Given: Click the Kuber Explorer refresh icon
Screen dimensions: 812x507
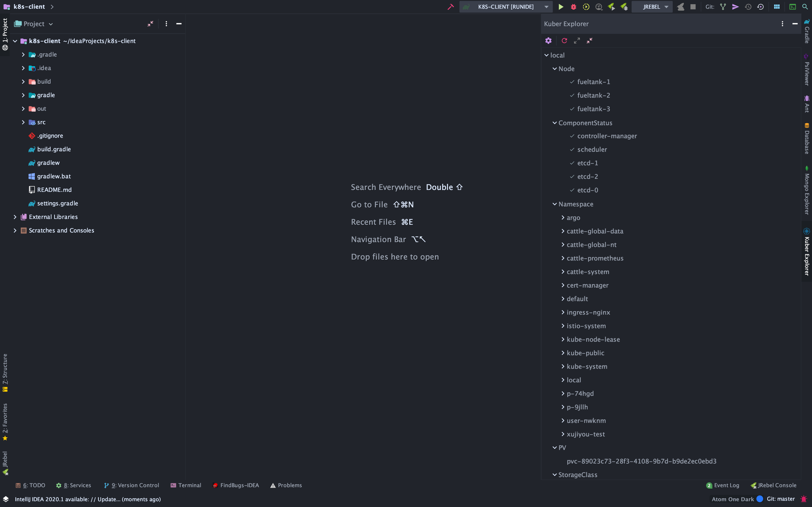Looking at the screenshot, I should click(564, 40).
